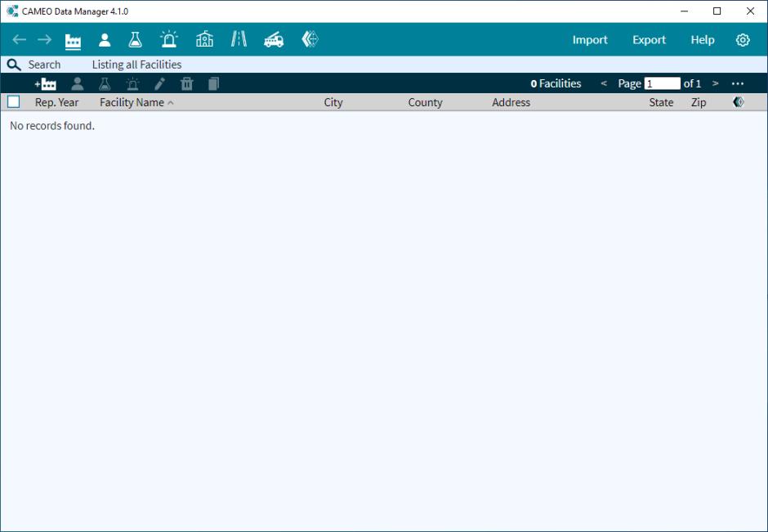Click the dimmed flask icon in record toolbar
The height and width of the screenshot is (532, 768).
[105, 84]
